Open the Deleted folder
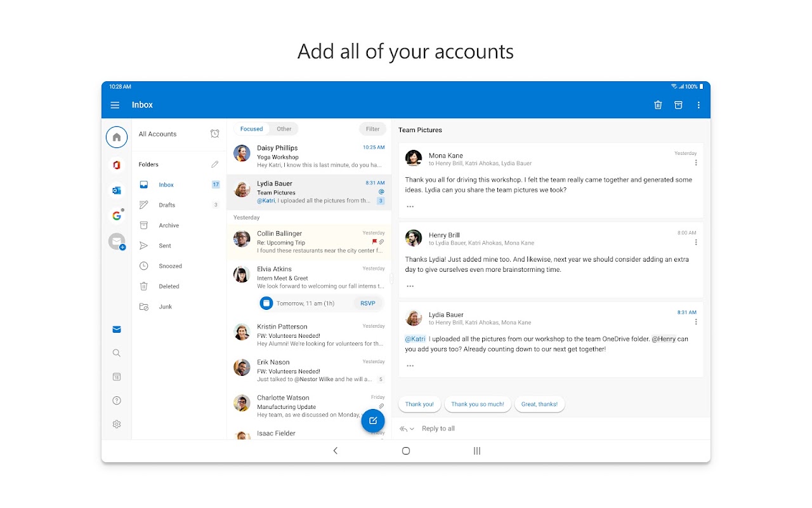Image resolution: width=812 pixels, height=508 pixels. (x=179, y=286)
